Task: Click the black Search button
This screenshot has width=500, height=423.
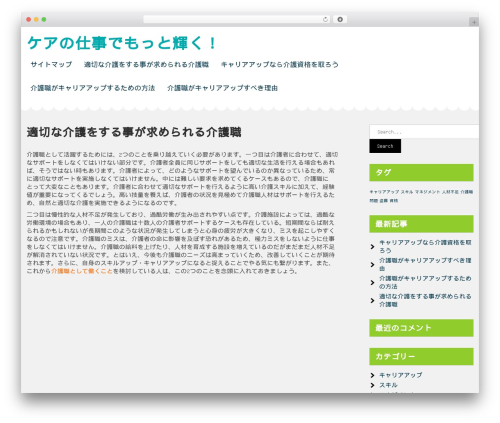Action: point(385,146)
